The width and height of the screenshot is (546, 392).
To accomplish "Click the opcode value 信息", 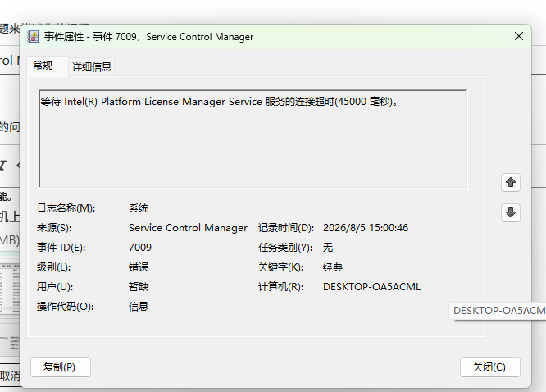I will (139, 306).
